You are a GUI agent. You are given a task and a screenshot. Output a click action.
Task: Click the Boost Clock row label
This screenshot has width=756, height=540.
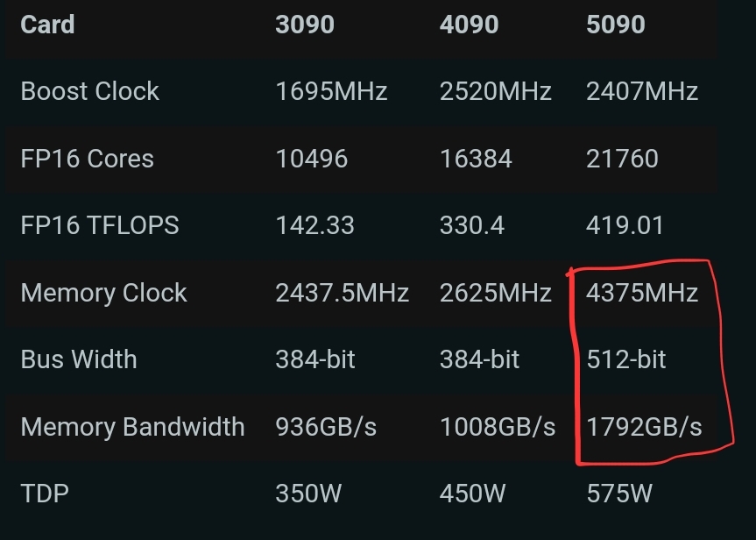pyautogui.click(x=89, y=91)
